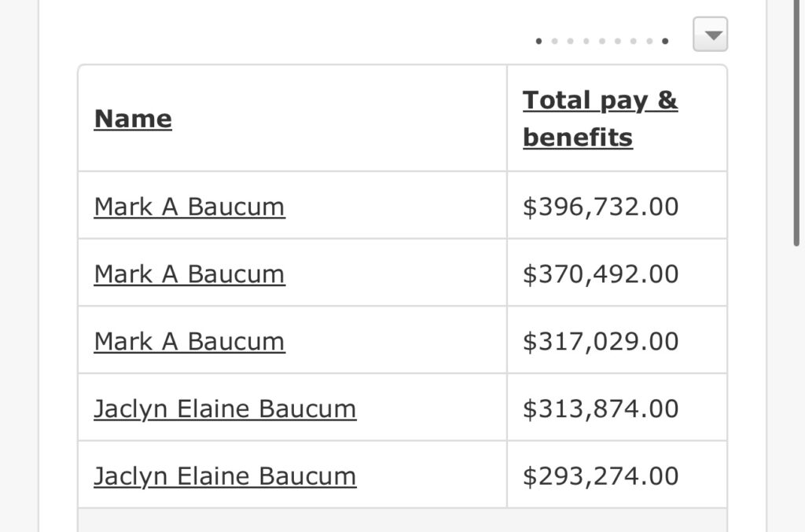Click the $396,732.00 pay amount cell
The height and width of the screenshot is (532, 805).
point(601,207)
